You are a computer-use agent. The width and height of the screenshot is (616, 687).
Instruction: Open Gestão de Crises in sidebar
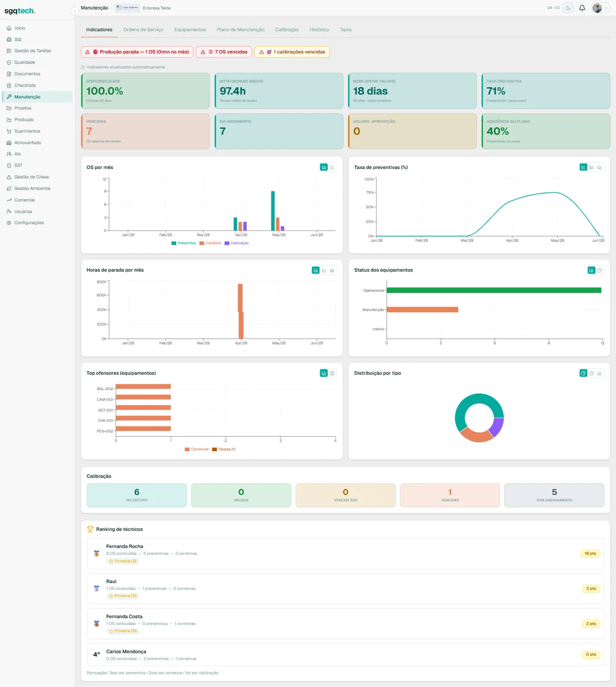pos(32,177)
